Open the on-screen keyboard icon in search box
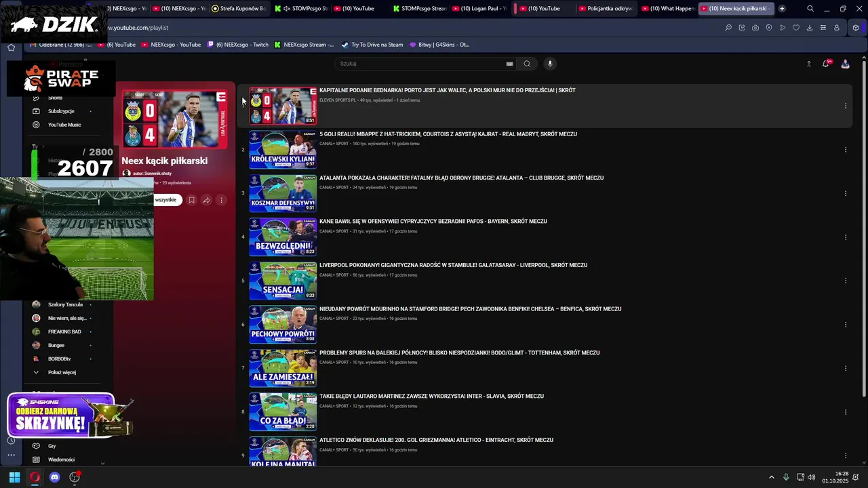The width and height of the screenshot is (868, 488). click(509, 64)
